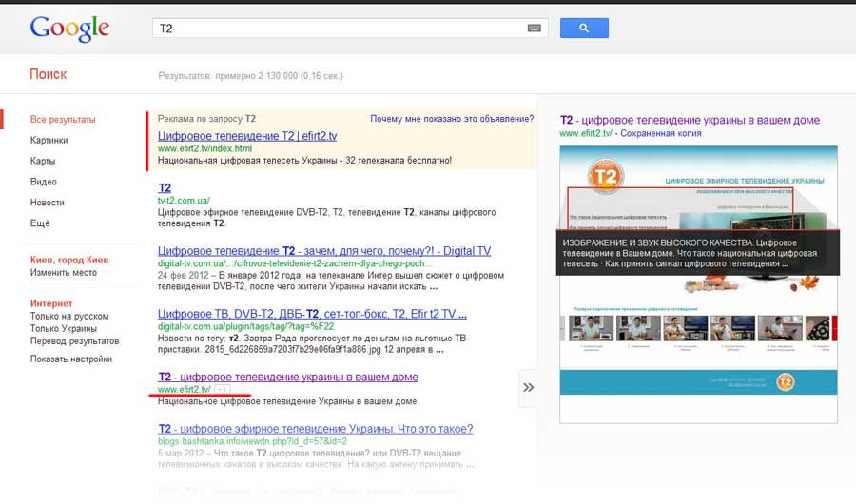Open ad link Цифровое телевидение T2 | efirt2.tv
Image resolution: width=856 pixels, height=504 pixels.
[247, 136]
